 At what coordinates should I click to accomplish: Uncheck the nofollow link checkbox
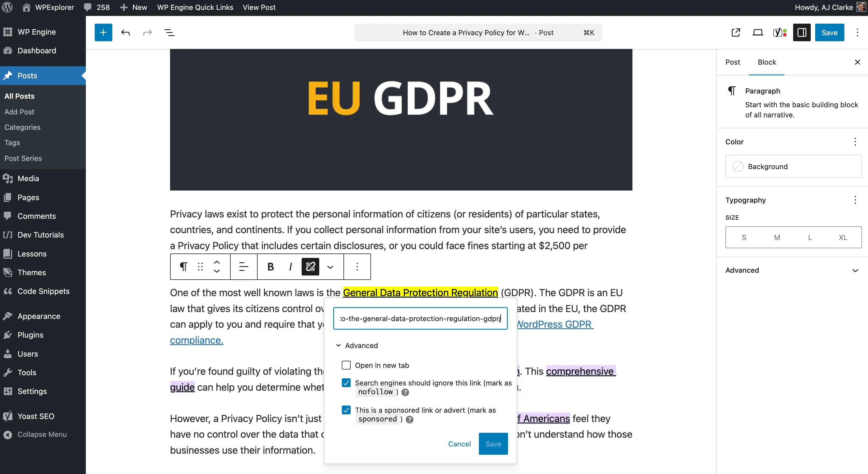pyautogui.click(x=346, y=383)
